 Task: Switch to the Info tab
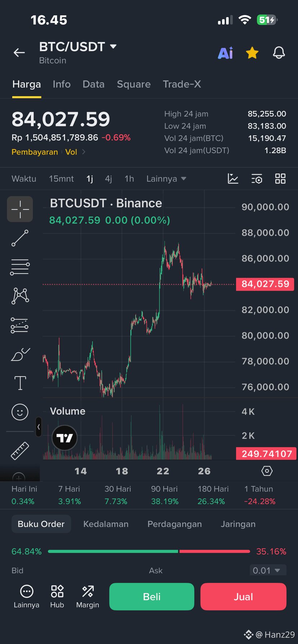point(62,84)
